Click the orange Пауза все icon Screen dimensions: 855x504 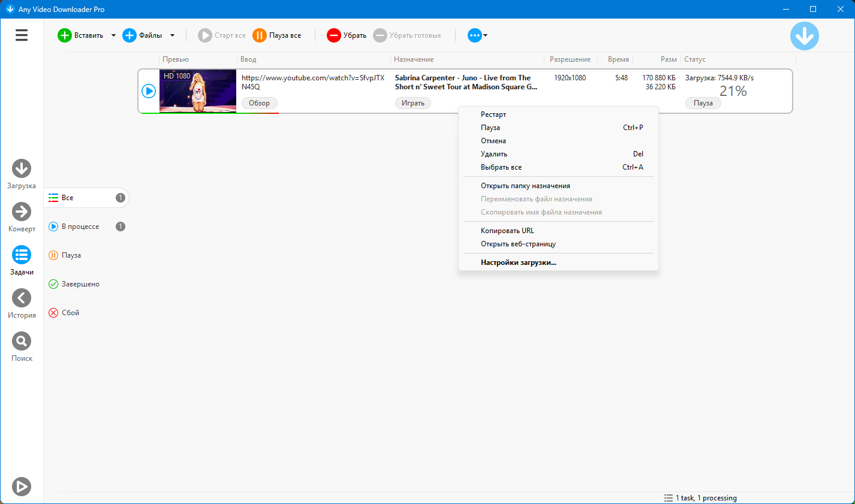(x=259, y=35)
